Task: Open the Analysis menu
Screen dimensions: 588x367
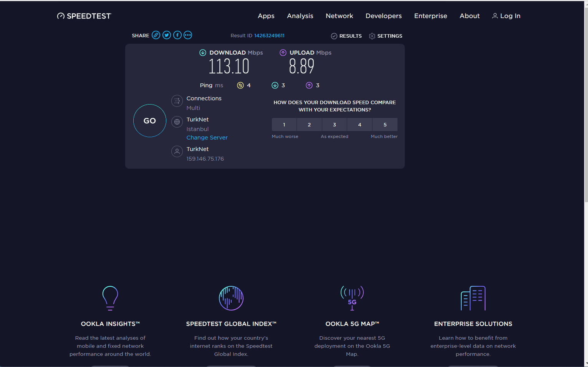Action: coord(300,16)
